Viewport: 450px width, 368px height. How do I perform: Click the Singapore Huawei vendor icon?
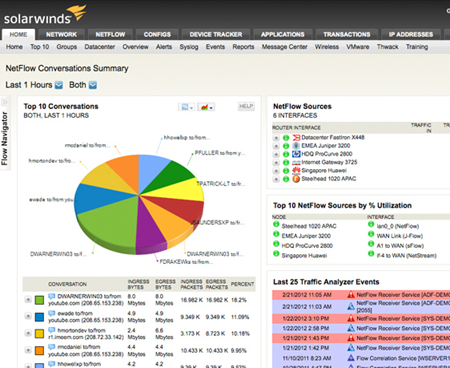[x=296, y=170]
